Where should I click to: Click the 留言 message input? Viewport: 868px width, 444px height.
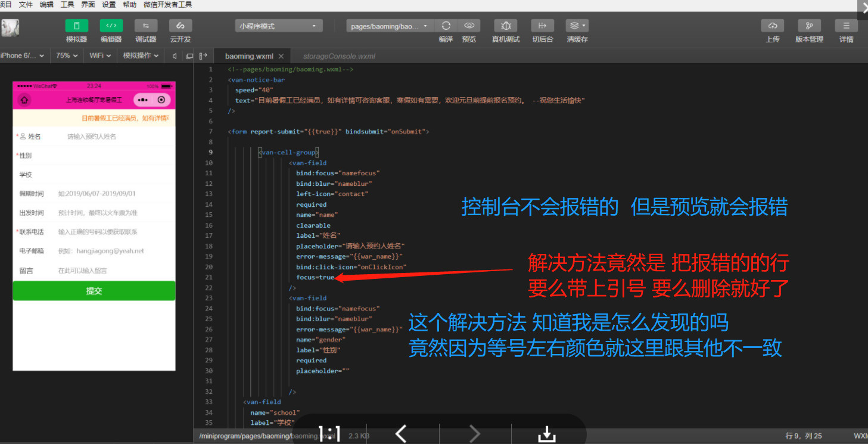click(x=115, y=271)
